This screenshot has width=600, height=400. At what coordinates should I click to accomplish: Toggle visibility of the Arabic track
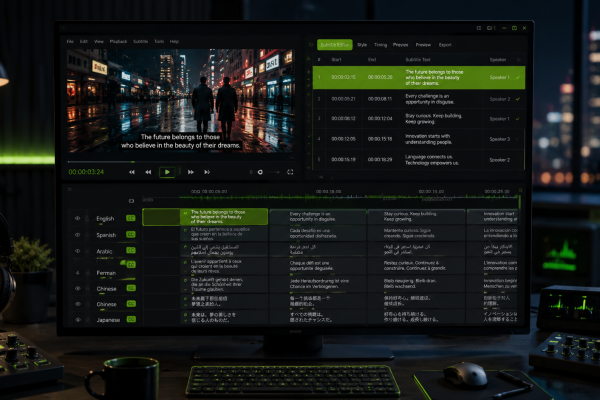click(77, 251)
